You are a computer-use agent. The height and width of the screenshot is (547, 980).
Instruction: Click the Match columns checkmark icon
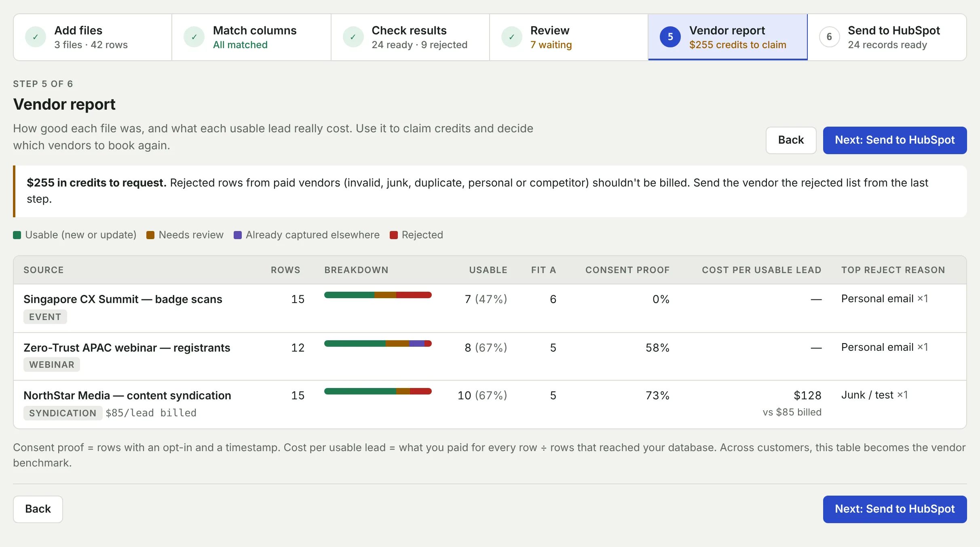tap(194, 37)
